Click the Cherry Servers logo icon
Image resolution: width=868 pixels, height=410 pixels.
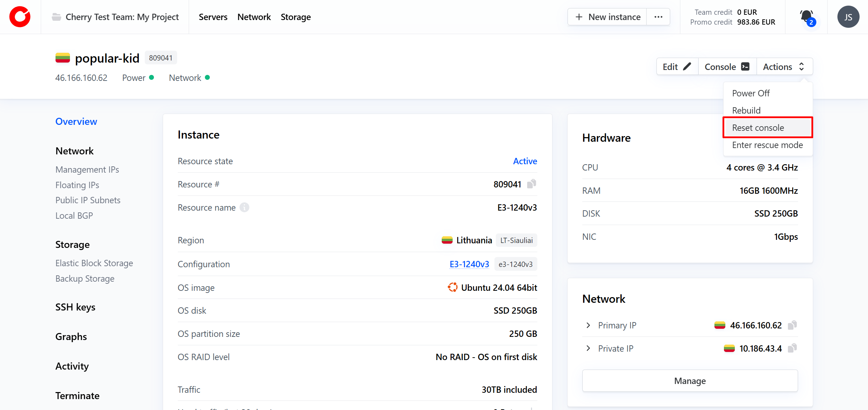[x=20, y=17]
